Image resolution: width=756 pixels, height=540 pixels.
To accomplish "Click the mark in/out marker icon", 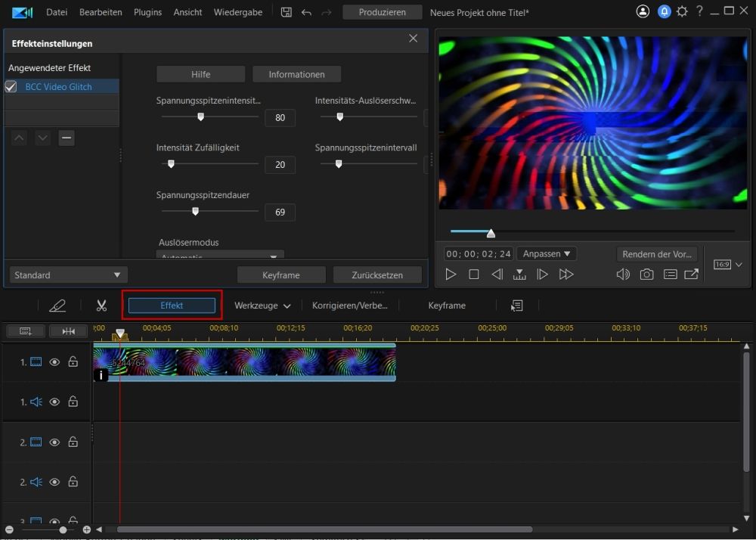I will (519, 275).
